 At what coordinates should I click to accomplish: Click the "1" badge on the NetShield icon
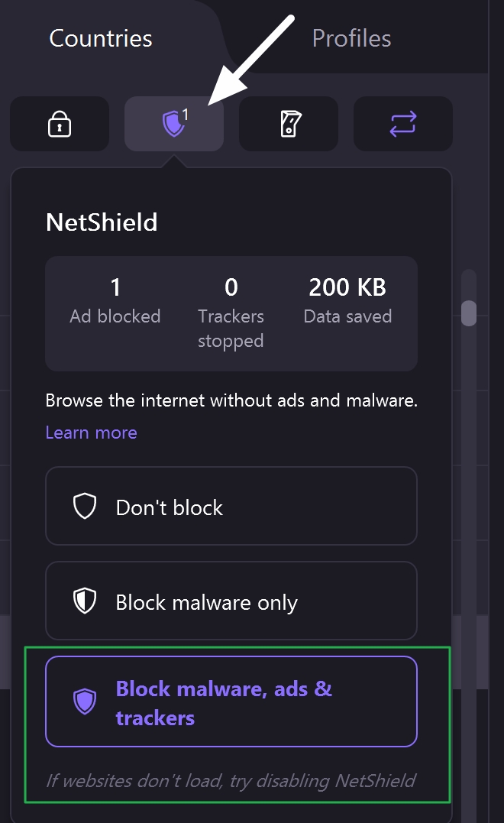point(186,115)
